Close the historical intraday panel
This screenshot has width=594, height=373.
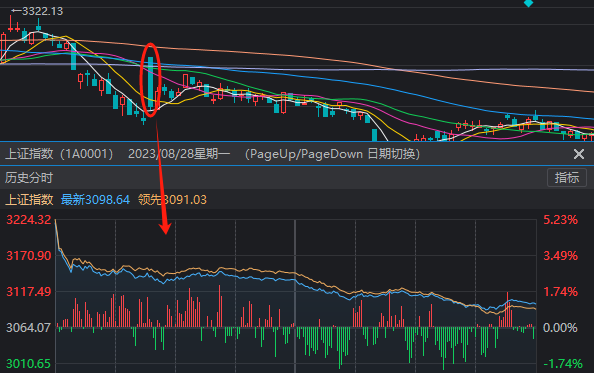578,154
